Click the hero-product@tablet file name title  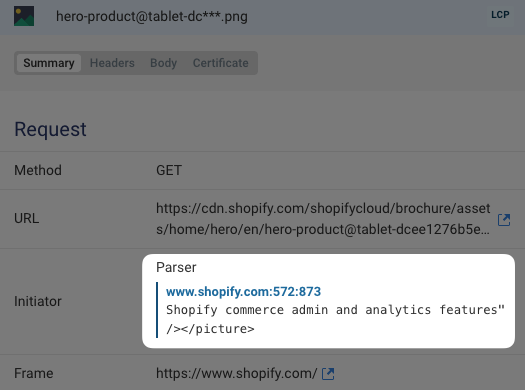point(152,16)
